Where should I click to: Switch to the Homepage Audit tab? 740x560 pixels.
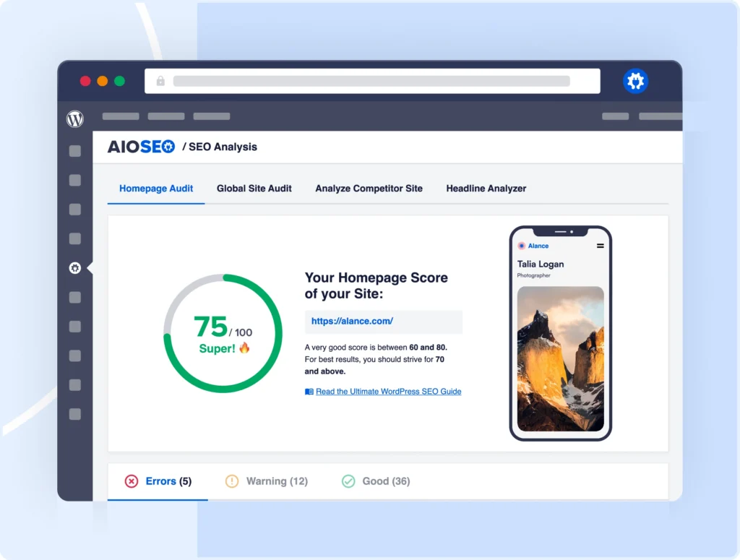[x=156, y=189]
